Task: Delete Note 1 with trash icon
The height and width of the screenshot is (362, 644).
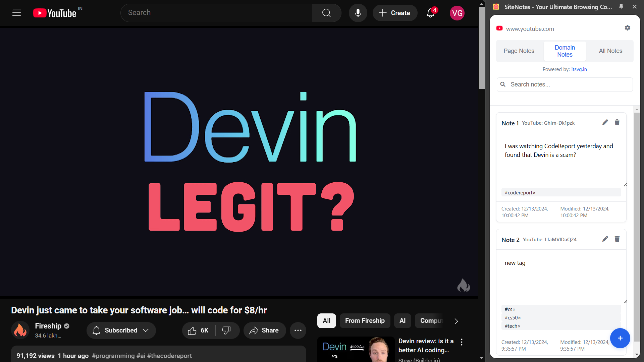Action: (617, 122)
